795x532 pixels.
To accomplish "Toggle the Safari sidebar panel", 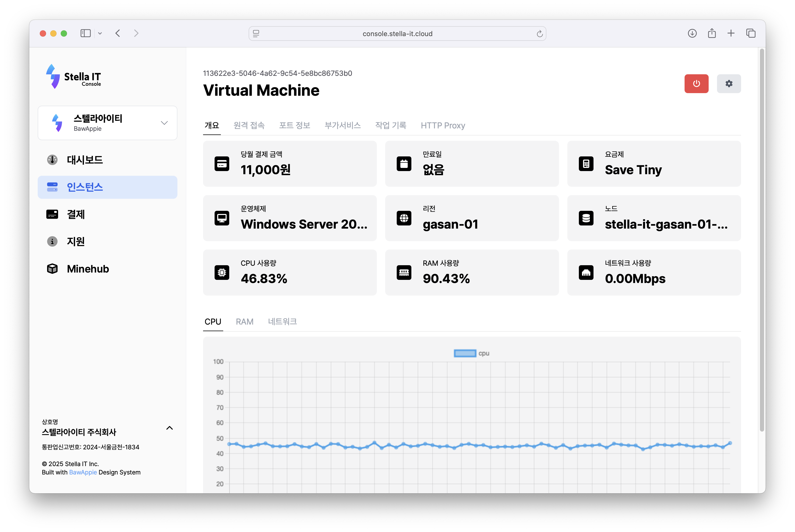I will 85,33.
